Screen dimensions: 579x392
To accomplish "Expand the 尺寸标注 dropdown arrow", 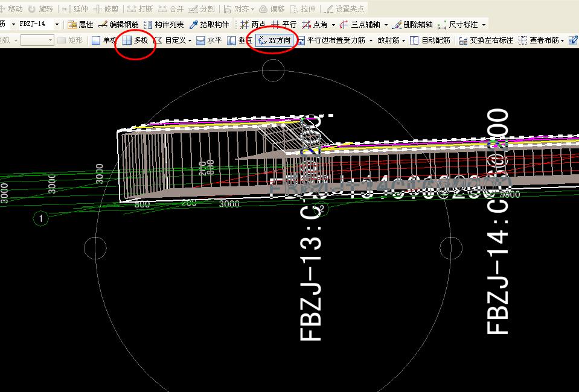I will [484, 25].
